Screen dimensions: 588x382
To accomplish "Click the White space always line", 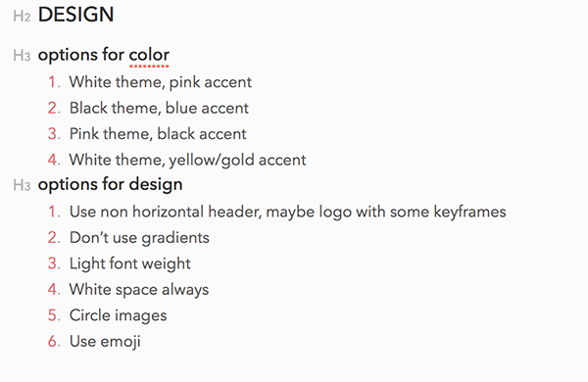I will (x=139, y=290).
